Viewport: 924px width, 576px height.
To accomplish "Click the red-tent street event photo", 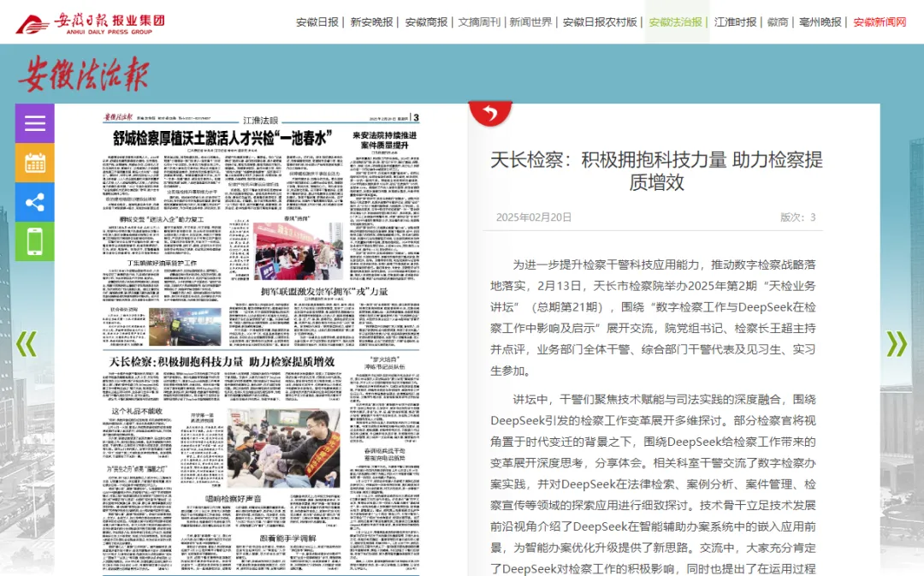I will (299, 251).
